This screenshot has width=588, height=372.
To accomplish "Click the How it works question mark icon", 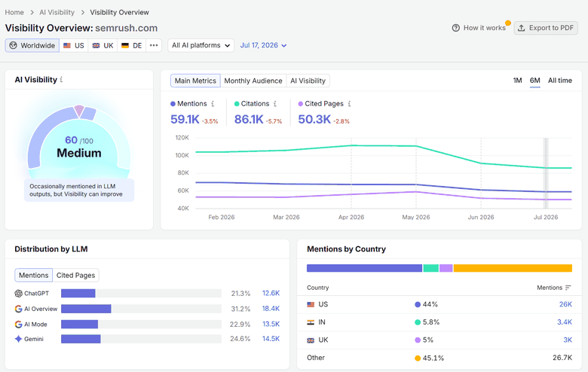I will 455,28.
